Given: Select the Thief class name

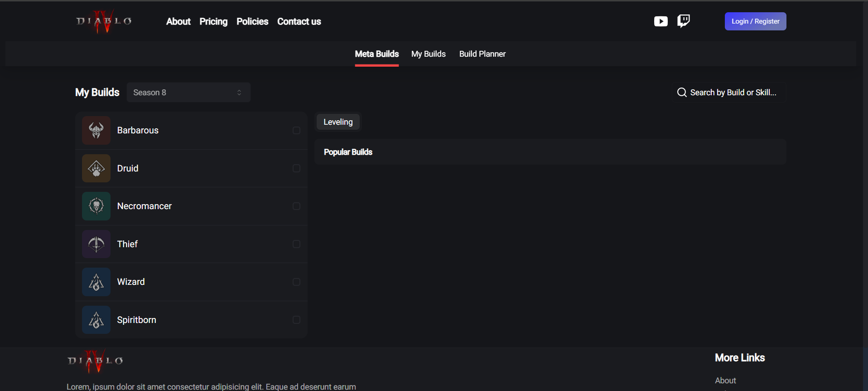Looking at the screenshot, I should (127, 244).
